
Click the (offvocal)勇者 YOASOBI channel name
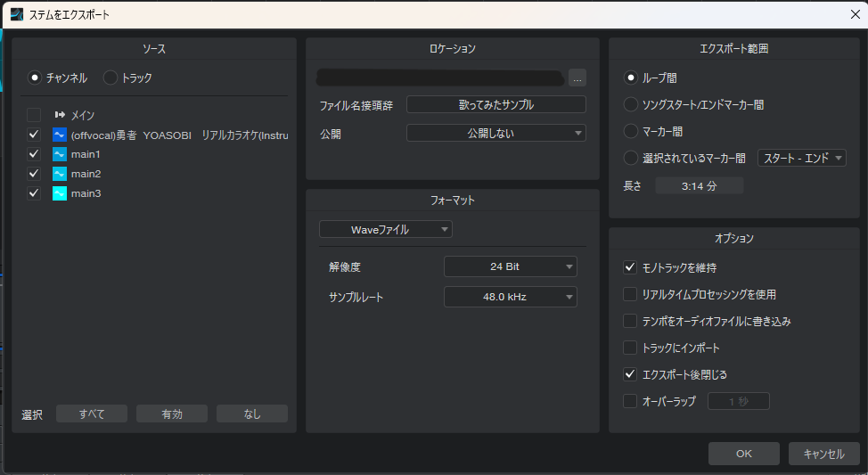[179, 135]
